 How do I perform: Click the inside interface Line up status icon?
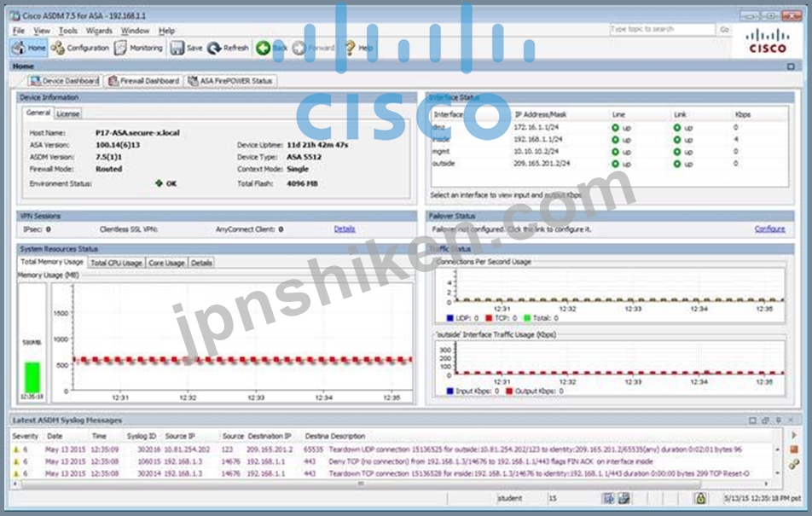pos(615,139)
